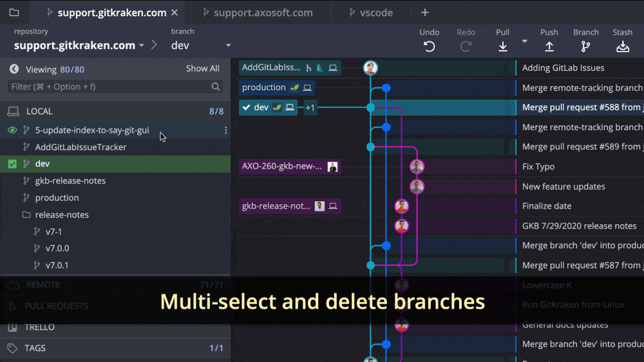Switch to support.gitkraken.com tab
Screen dimensions: 644x362
112,13
